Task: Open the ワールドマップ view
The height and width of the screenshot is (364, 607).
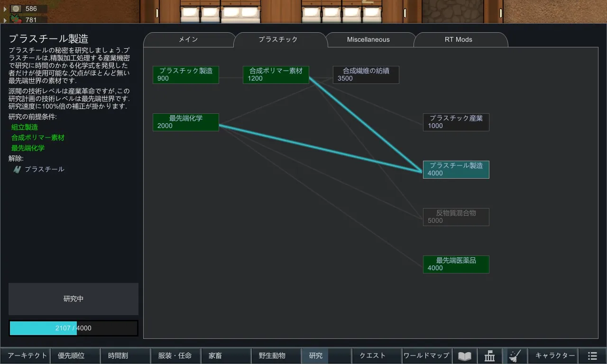Action: tap(426, 355)
